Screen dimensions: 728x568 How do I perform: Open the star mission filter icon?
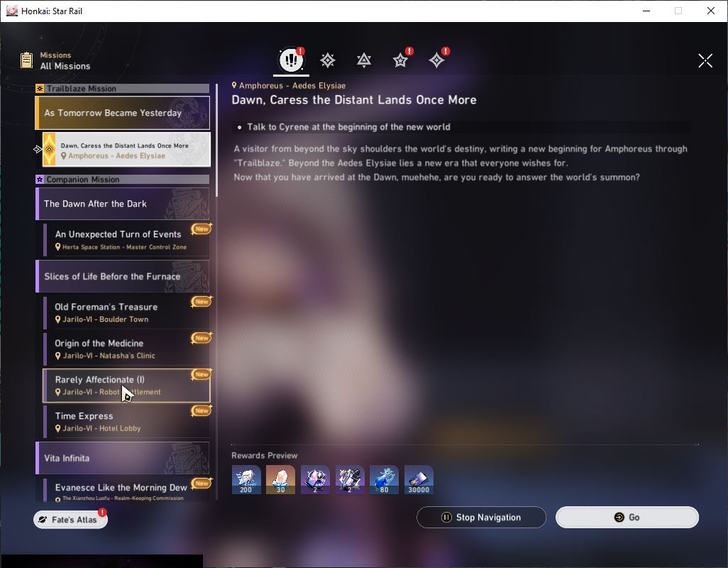click(400, 60)
